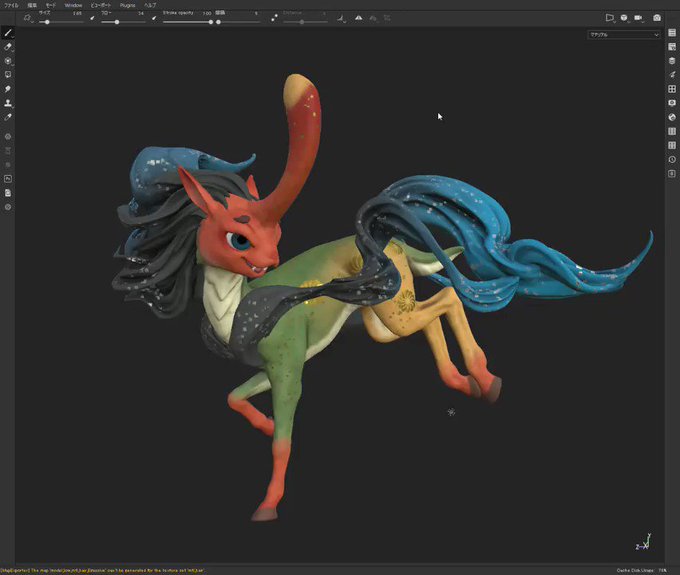Click the lower column layout icon in right dock
The image size is (680, 575).
(x=672, y=145)
